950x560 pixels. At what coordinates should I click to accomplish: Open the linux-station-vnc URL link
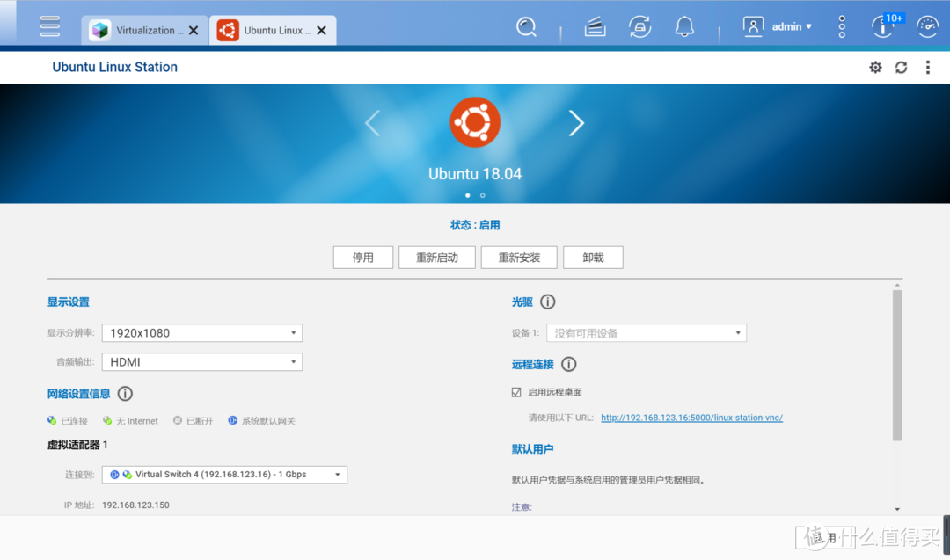692,418
